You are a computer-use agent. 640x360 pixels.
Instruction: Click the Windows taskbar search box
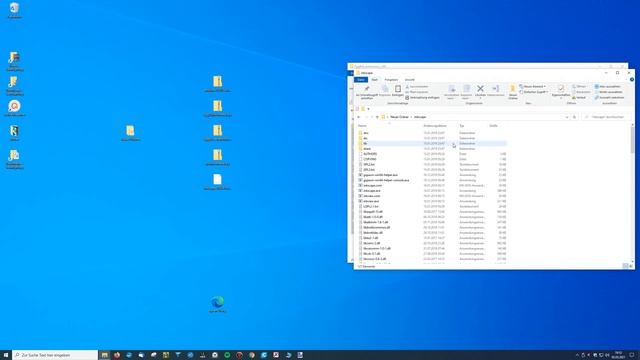pos(55,355)
